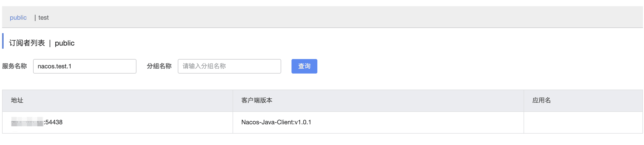This screenshot has width=644, height=145.
Task: Switch to the public namespace tab
Action: [18, 18]
